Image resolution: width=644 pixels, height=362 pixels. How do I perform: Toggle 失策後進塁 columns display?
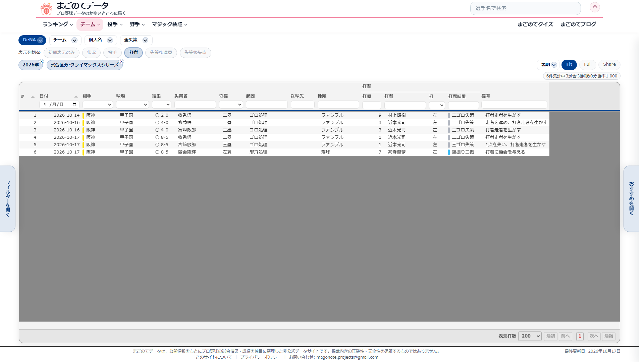point(161,53)
